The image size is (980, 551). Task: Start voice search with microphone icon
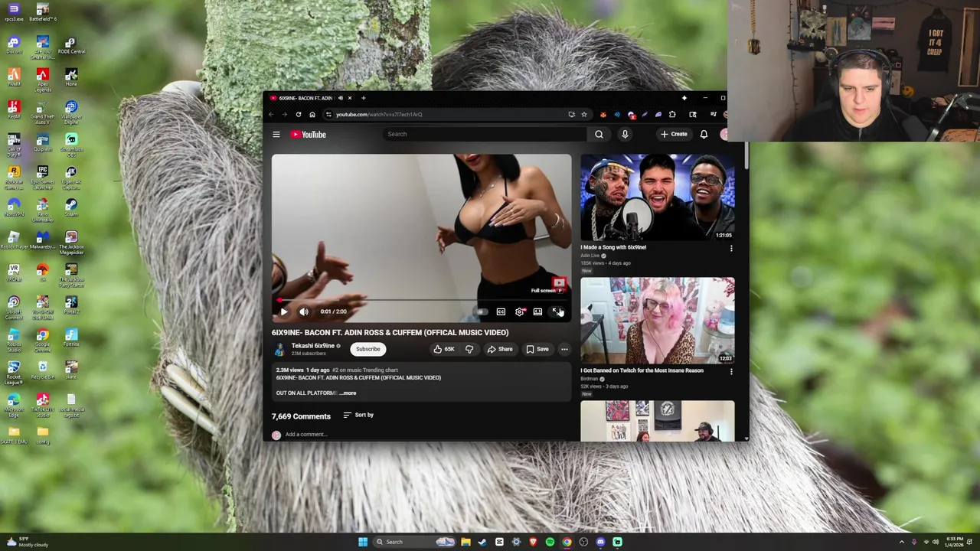coord(625,135)
